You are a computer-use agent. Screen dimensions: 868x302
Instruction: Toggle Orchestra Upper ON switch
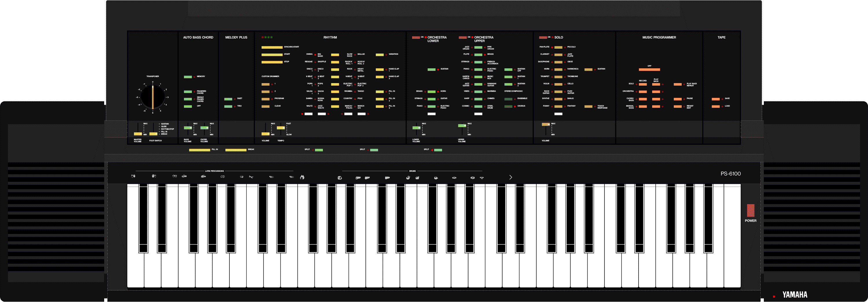point(463,37)
